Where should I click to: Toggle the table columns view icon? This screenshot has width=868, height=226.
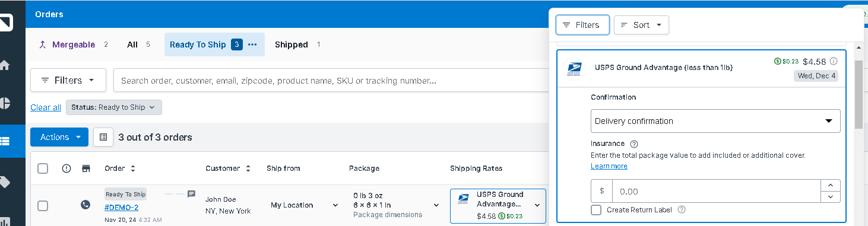pyautogui.click(x=103, y=137)
